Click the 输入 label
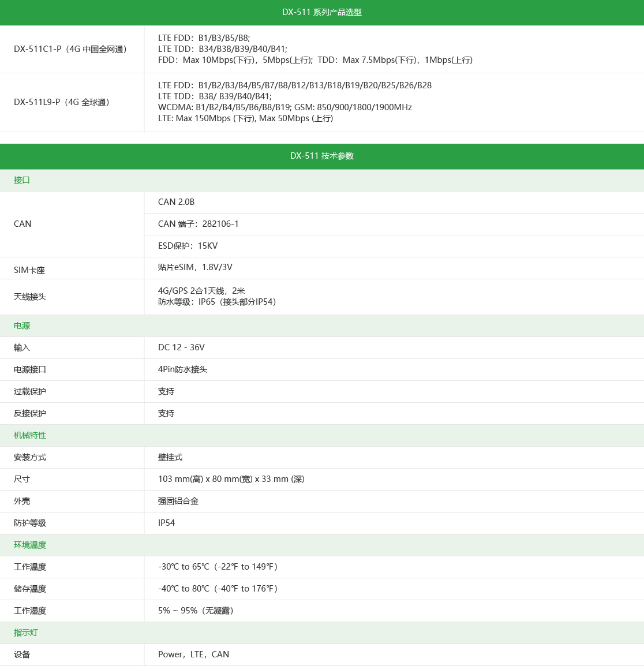Viewport: 644px width, 666px height. tap(22, 348)
